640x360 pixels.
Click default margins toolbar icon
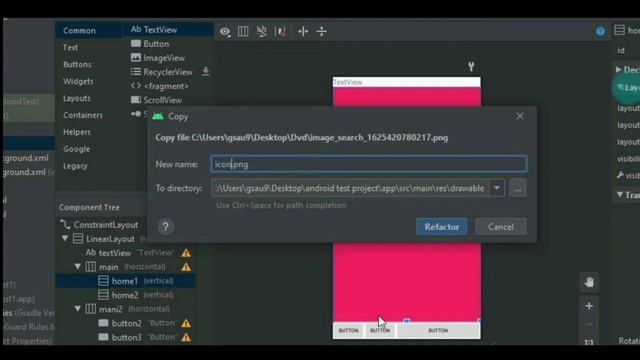coord(280,31)
